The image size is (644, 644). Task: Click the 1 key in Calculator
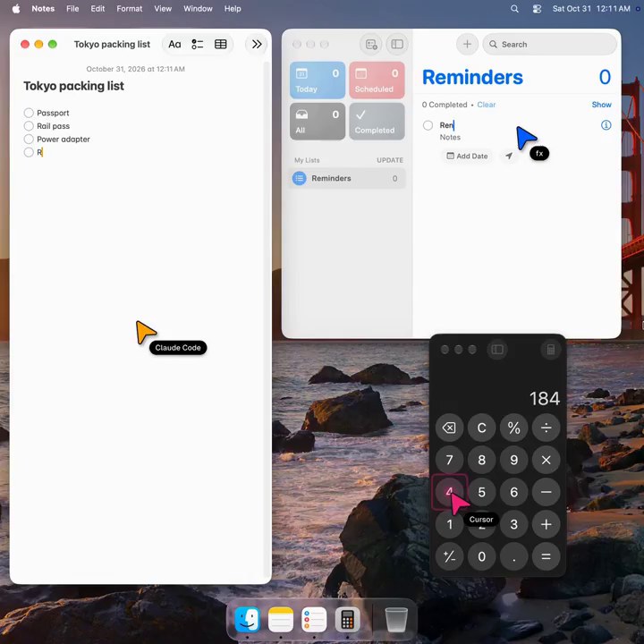coord(449,524)
